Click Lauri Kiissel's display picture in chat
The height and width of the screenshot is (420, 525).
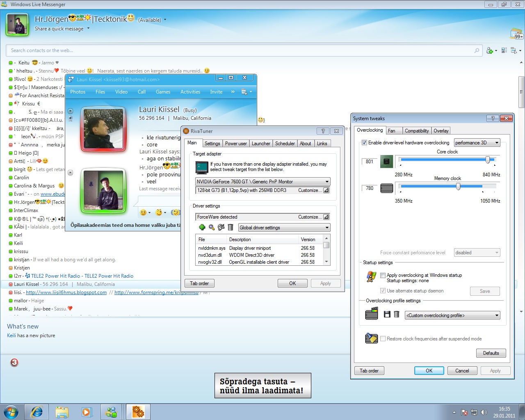pyautogui.click(x=103, y=128)
